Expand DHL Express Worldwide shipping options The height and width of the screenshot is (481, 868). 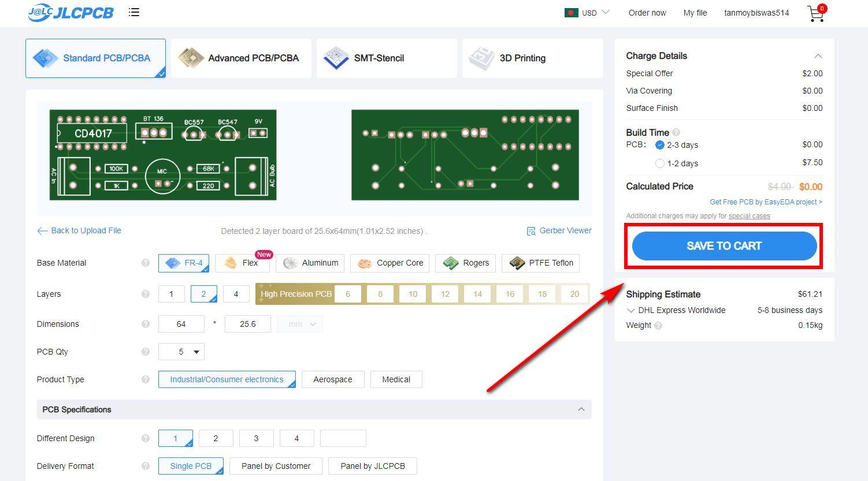tap(630, 311)
